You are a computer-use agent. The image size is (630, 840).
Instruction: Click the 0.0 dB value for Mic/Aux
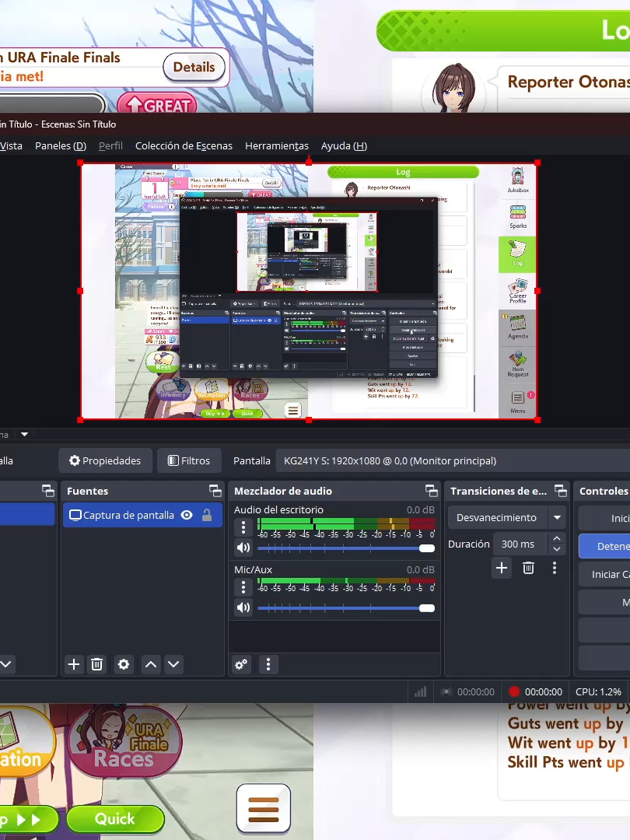coord(421,569)
